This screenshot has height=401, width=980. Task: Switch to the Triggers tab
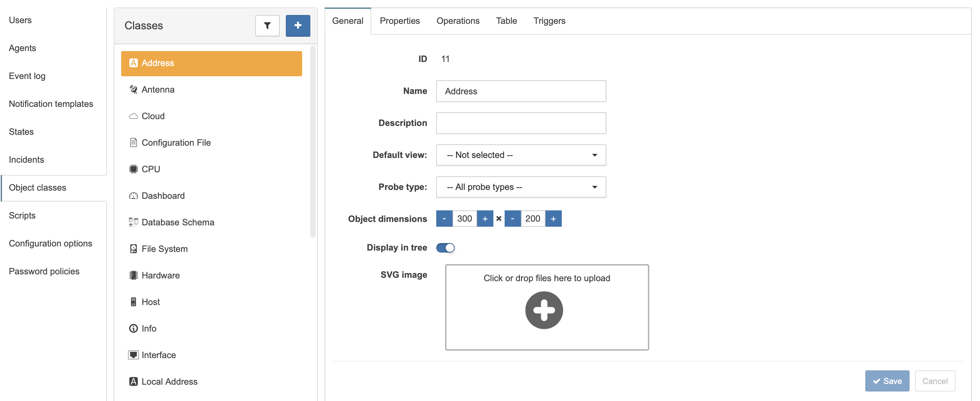[x=549, y=21]
